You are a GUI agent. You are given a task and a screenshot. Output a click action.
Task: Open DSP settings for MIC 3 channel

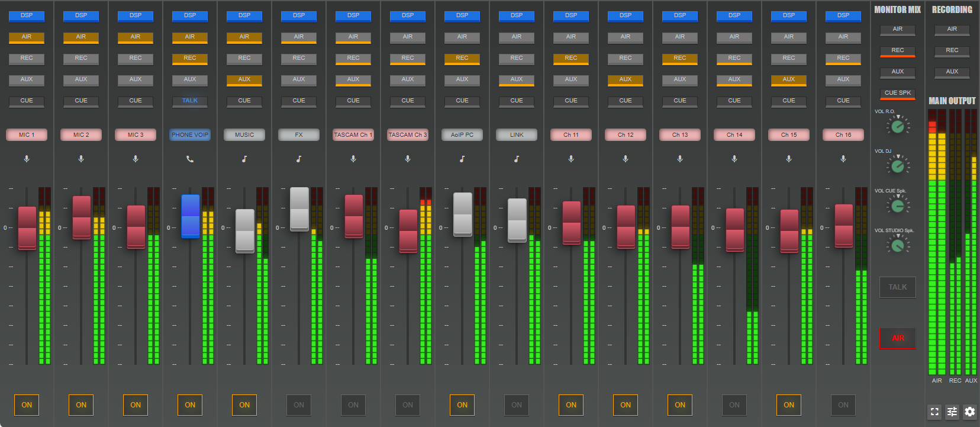tap(136, 15)
